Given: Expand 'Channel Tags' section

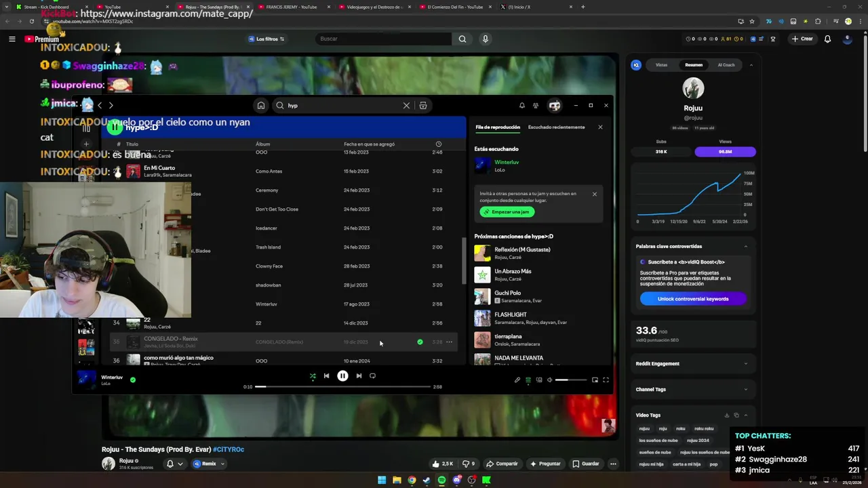Looking at the screenshot, I should click(693, 390).
